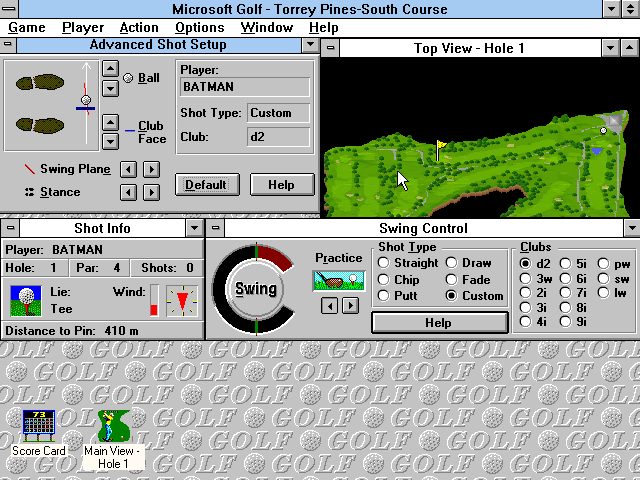Choose the pw club

tap(614, 264)
